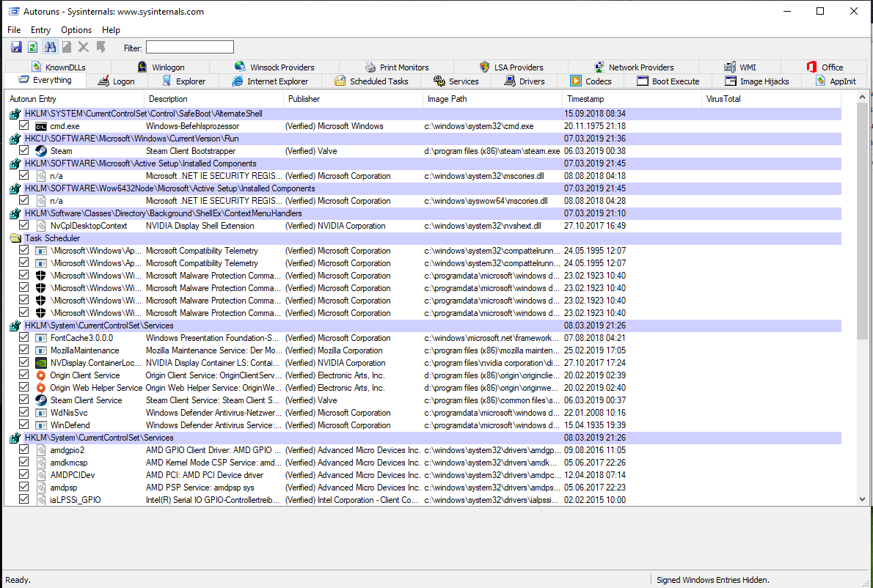The width and height of the screenshot is (873, 588).
Task: Open the KnownDLLs tab
Action: pos(59,67)
